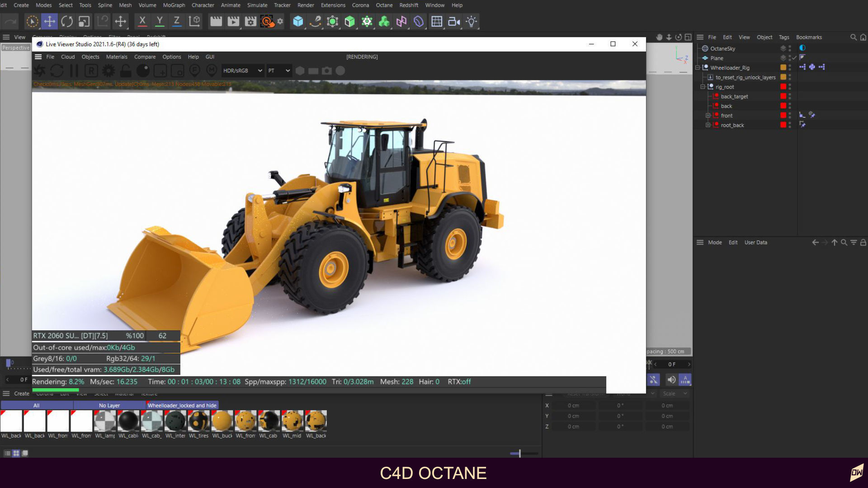Click the back_target red layer swatch
The image size is (868, 488).
point(783,96)
